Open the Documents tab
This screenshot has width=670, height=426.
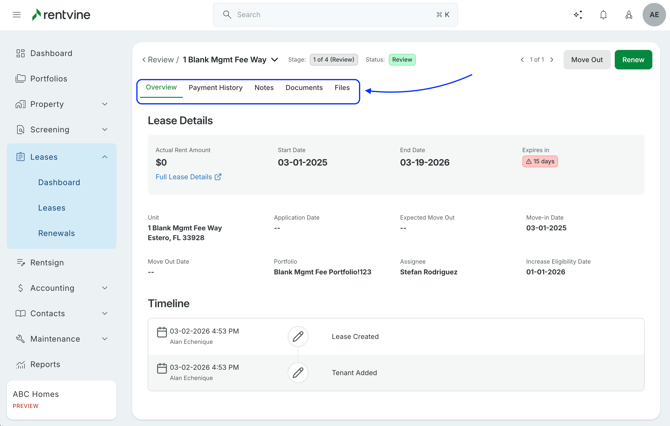click(304, 88)
